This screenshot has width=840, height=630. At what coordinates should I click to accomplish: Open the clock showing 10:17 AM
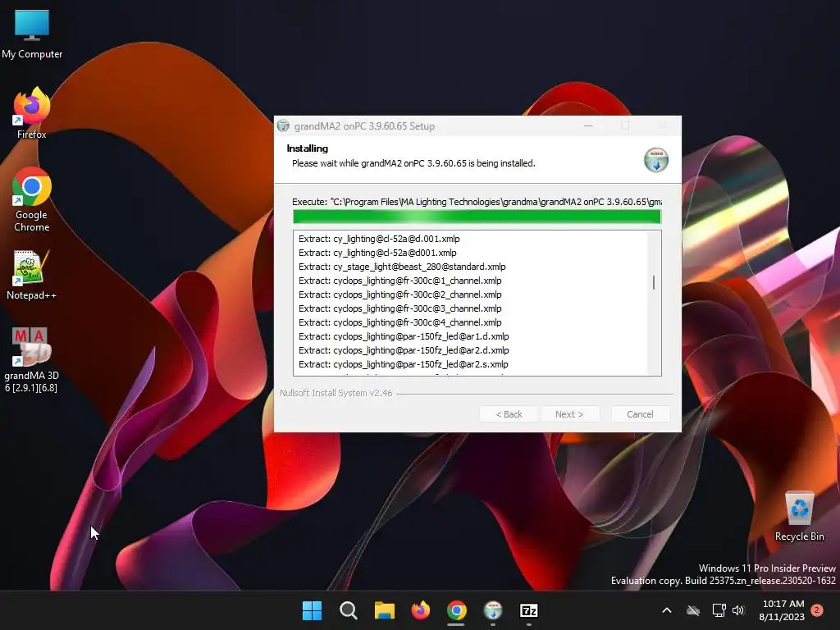tap(782, 610)
